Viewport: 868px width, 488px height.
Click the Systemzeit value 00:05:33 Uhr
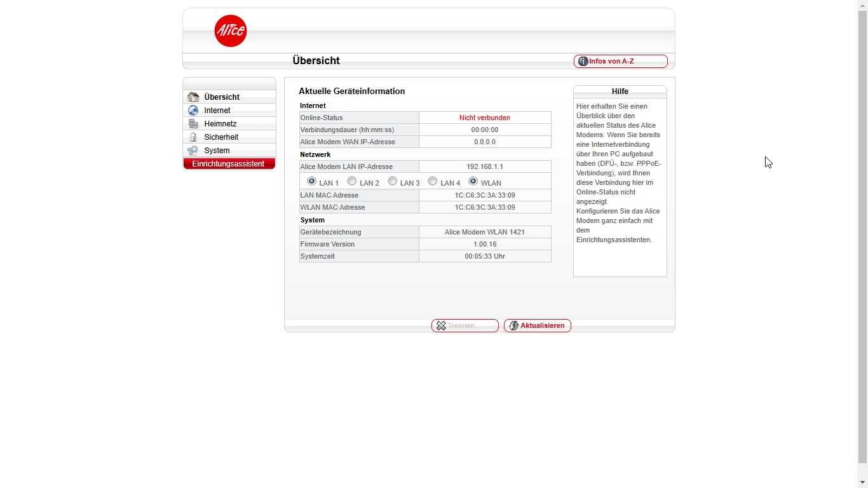coord(485,256)
